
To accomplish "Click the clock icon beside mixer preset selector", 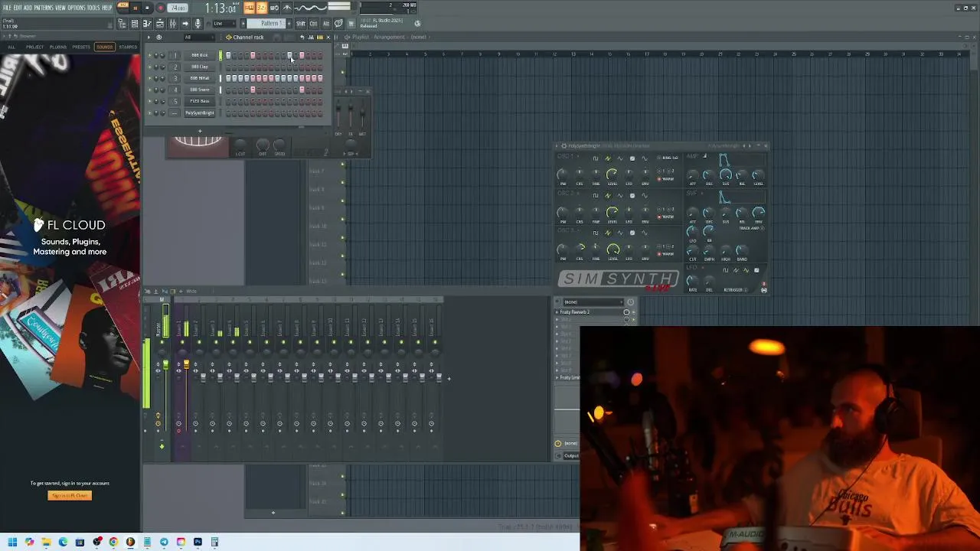I will click(x=630, y=302).
